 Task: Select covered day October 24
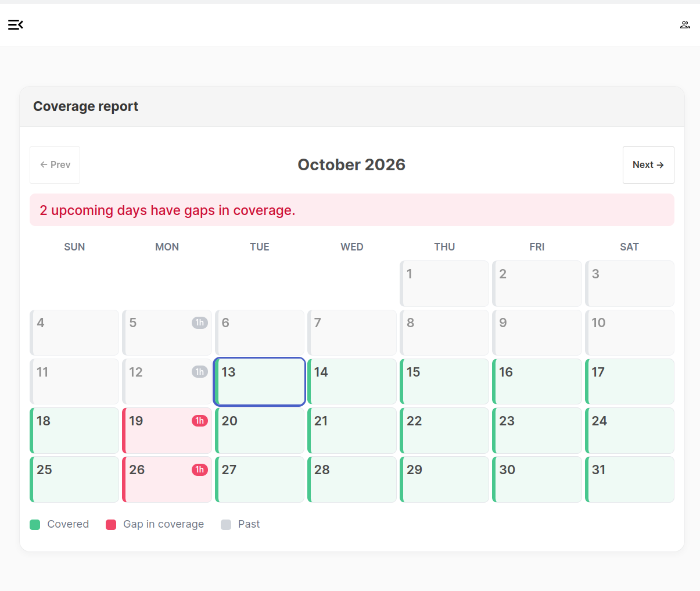pos(630,431)
